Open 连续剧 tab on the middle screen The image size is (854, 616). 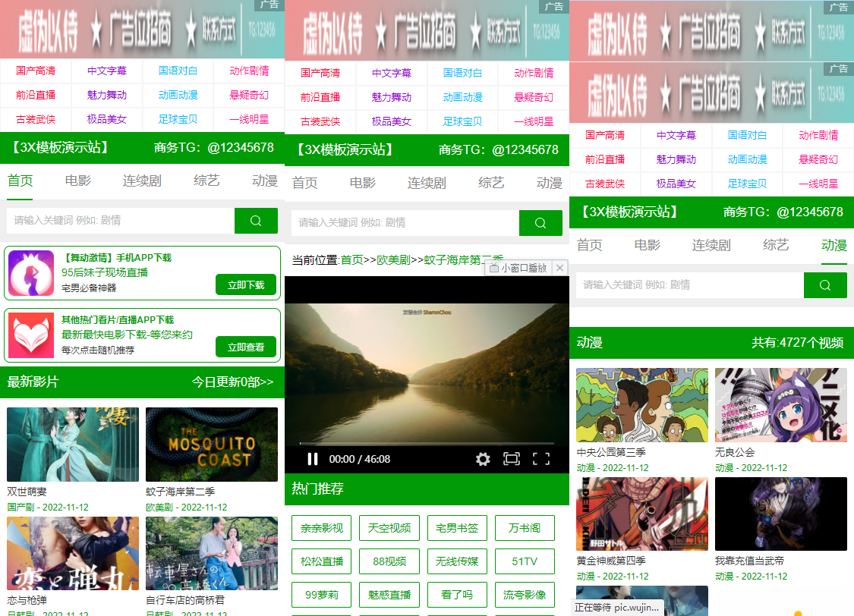point(427,183)
